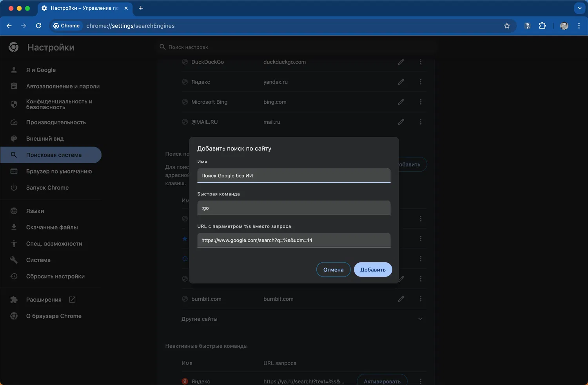
Task: Click the URL field with the google.com search address
Action: pos(294,240)
